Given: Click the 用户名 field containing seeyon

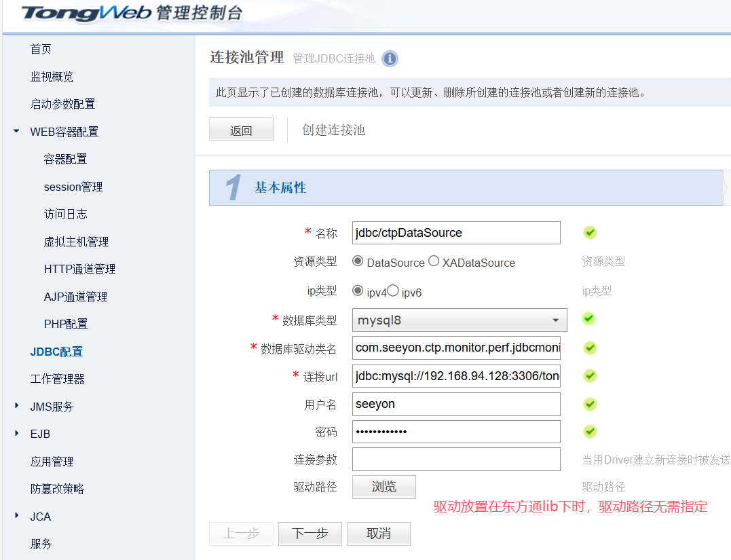Looking at the screenshot, I should [x=456, y=404].
